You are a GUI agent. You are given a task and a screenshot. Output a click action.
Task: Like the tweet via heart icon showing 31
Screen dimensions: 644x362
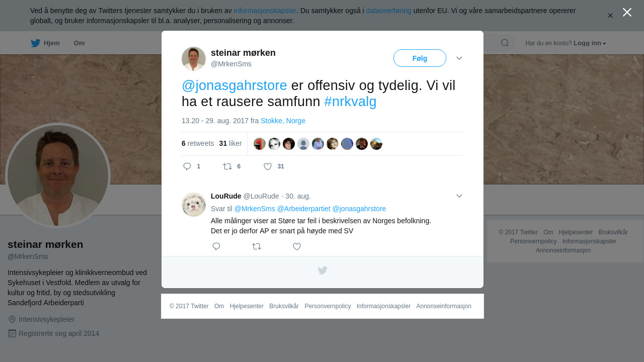coord(268,166)
